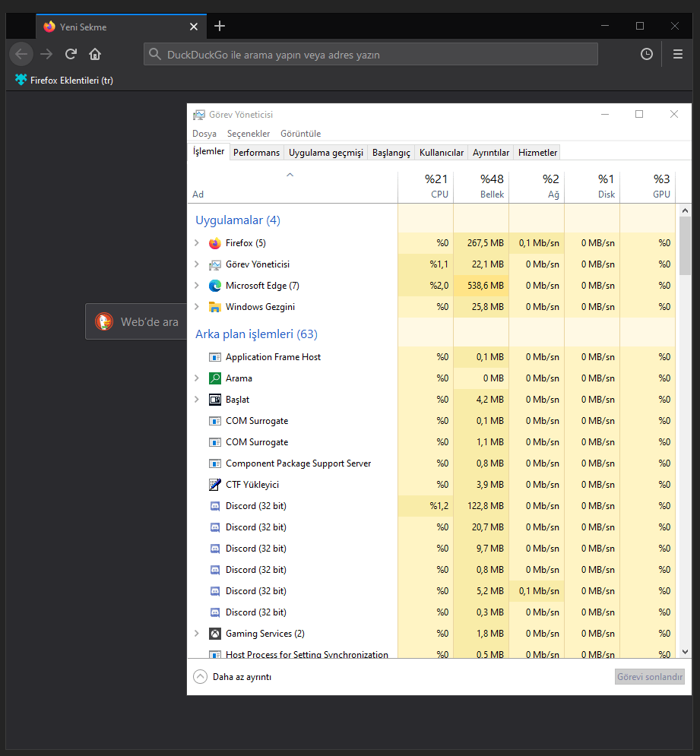Open Firefox history clock icon
Screen dimensions: 700x756
tap(647, 54)
